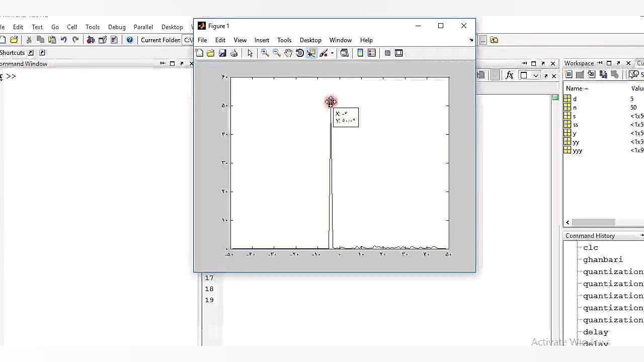Viewport: 644px width, 362px height.
Task: Maximize the Command Window panel
Action: point(172,64)
